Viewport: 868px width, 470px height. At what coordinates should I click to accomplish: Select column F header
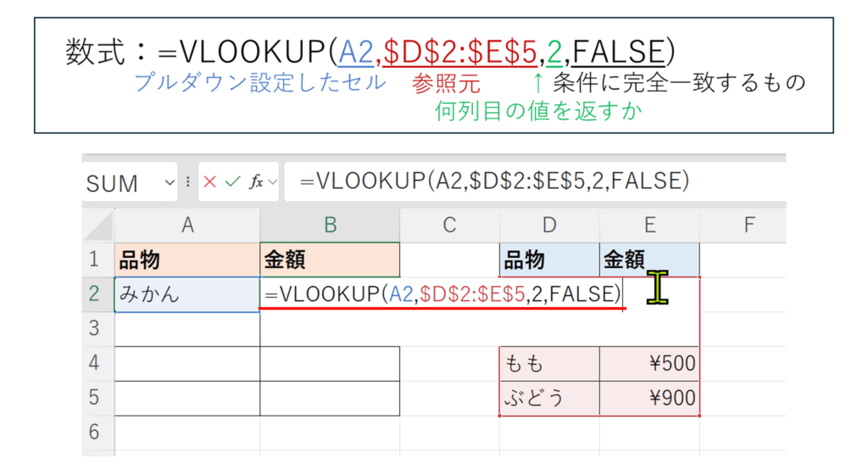[x=748, y=225]
